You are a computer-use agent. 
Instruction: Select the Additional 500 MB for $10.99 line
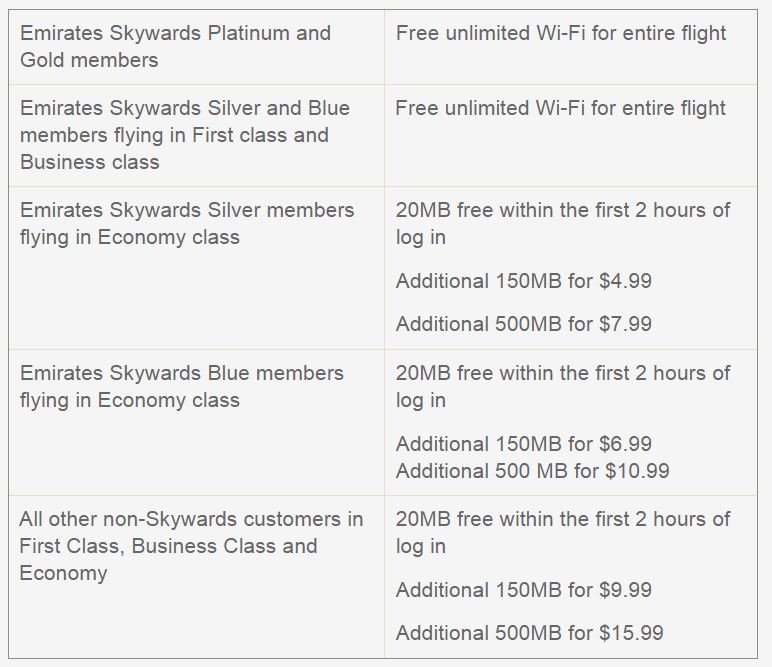[532, 470]
